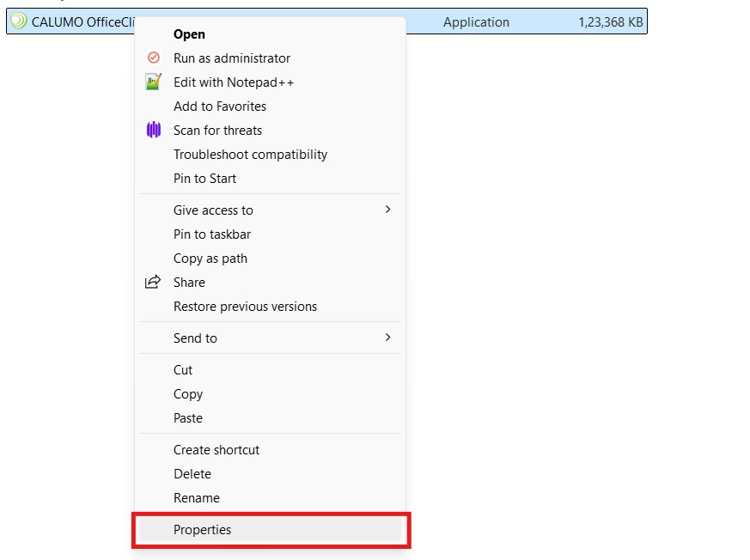Choose Troubleshoot compatibility
This screenshot has height=560, width=750.
pyautogui.click(x=250, y=155)
